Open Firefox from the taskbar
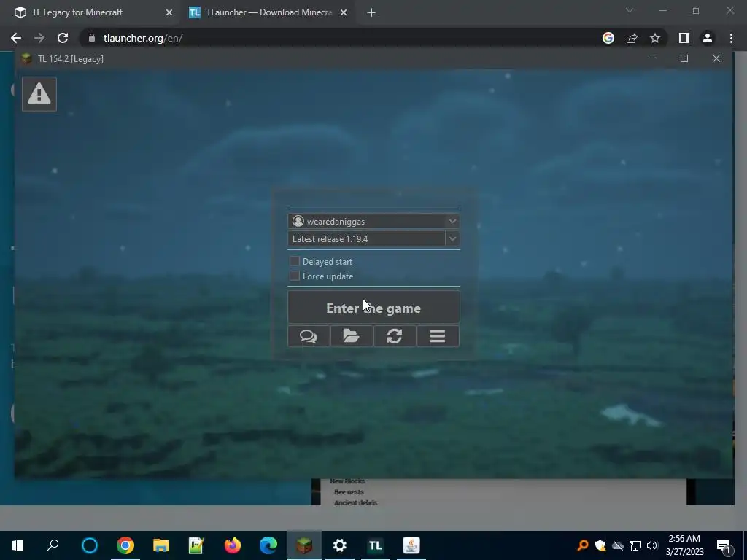 tap(233, 545)
